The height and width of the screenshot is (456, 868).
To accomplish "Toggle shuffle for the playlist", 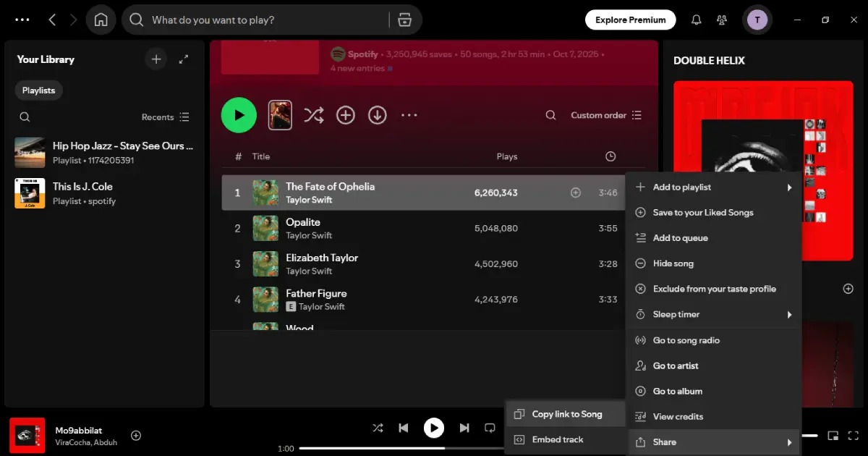I will click(314, 114).
